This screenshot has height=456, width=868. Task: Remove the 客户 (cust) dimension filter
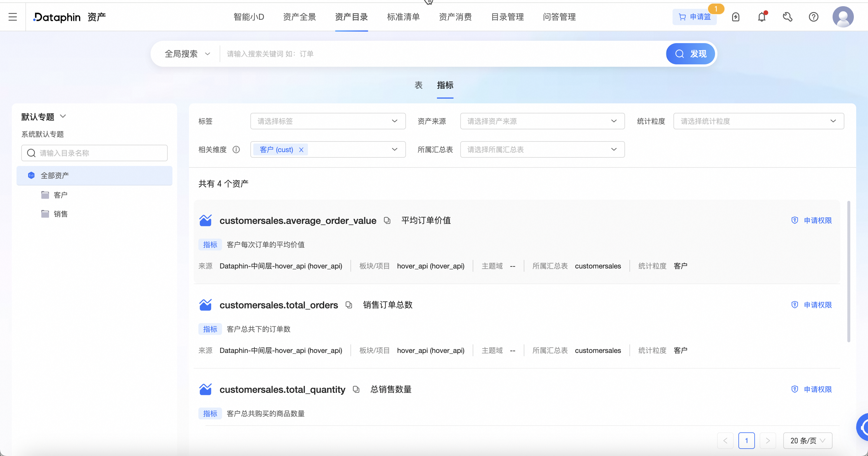[301, 149]
